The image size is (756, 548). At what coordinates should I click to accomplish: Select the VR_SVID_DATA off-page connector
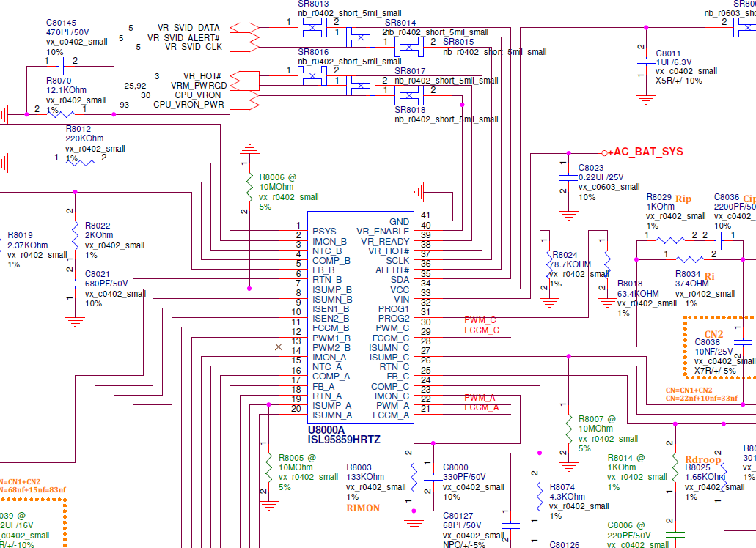244,27
